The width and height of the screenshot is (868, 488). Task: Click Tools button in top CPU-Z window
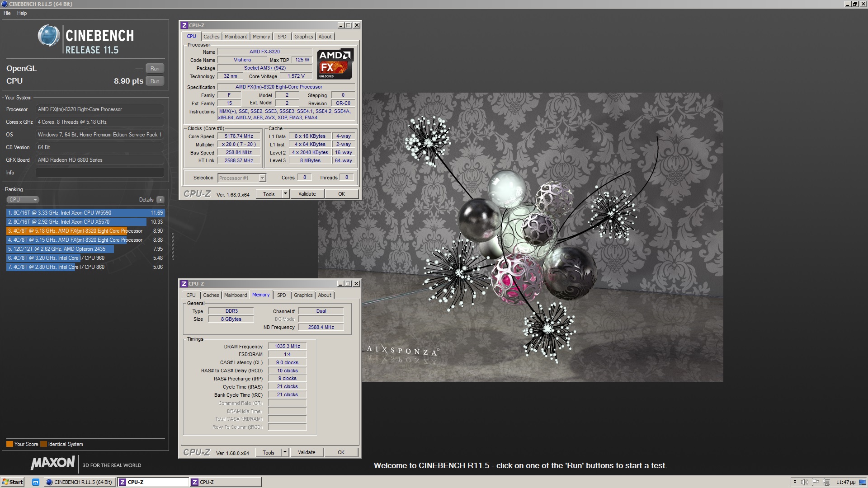point(269,194)
